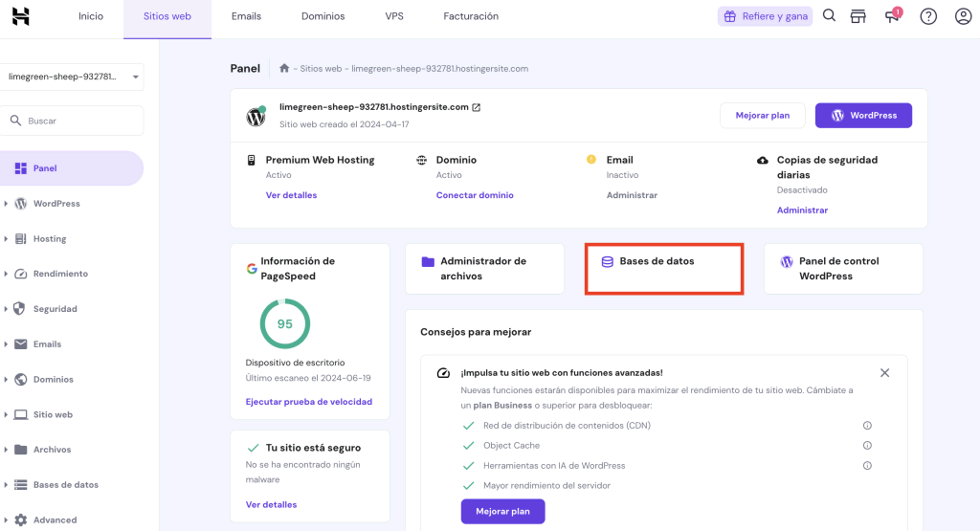Image resolution: width=980 pixels, height=531 pixels.
Task: Switch to the Dominios top tab
Action: click(x=323, y=16)
